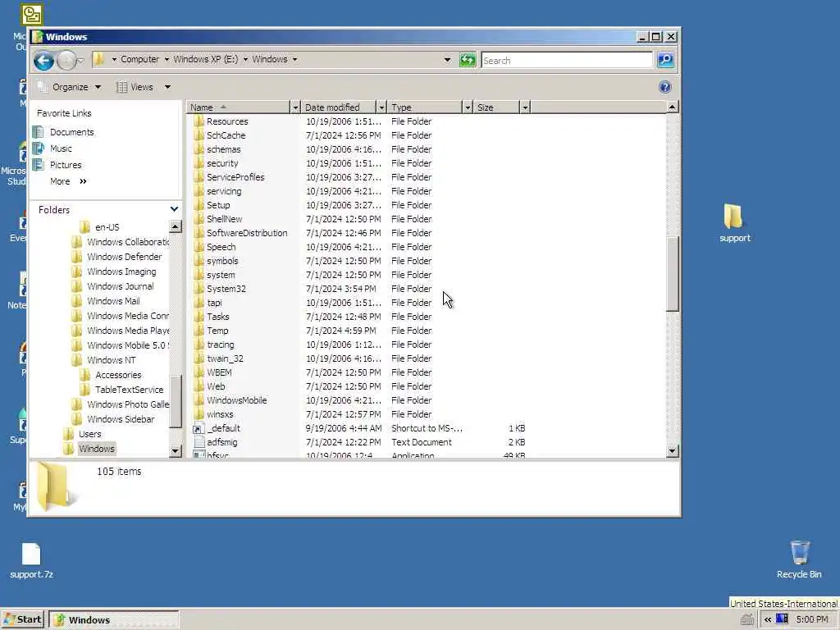The width and height of the screenshot is (840, 630).
Task: Click the Back navigation arrow
Action: (44, 61)
